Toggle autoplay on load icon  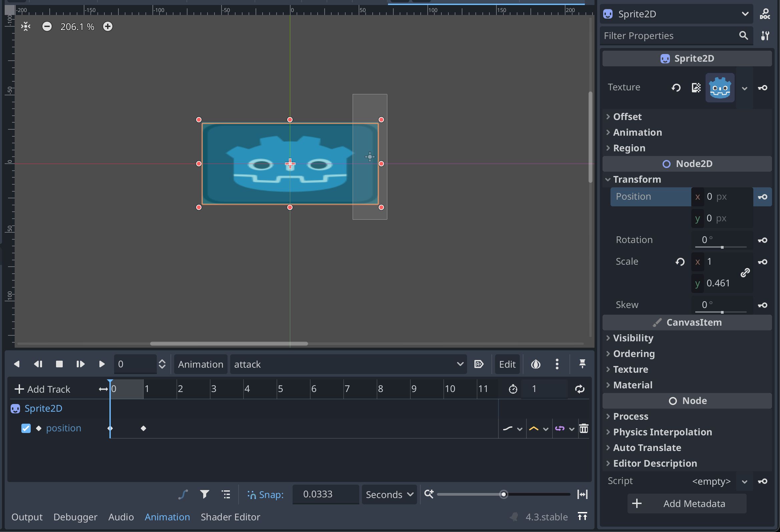point(479,364)
